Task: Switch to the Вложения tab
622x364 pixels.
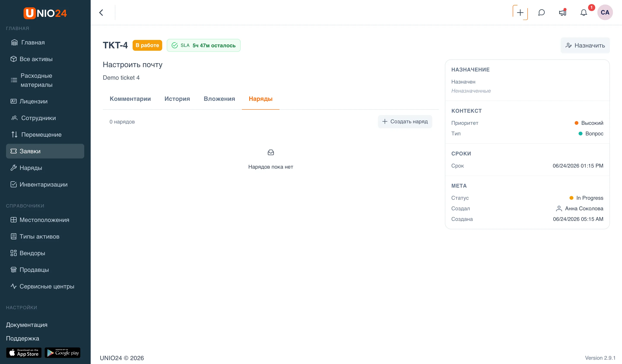Action: (219, 99)
